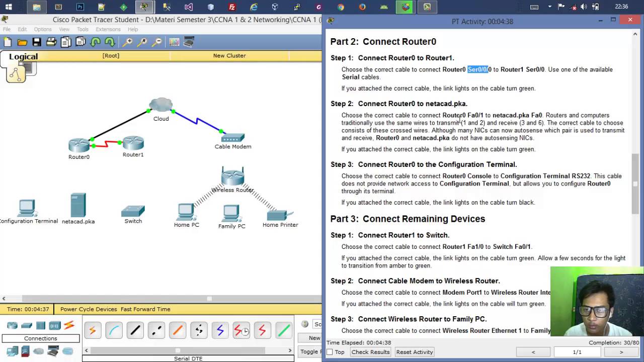The image size is (644, 362).
Task: Click the Paste toolbar icon
Action: [80, 42]
